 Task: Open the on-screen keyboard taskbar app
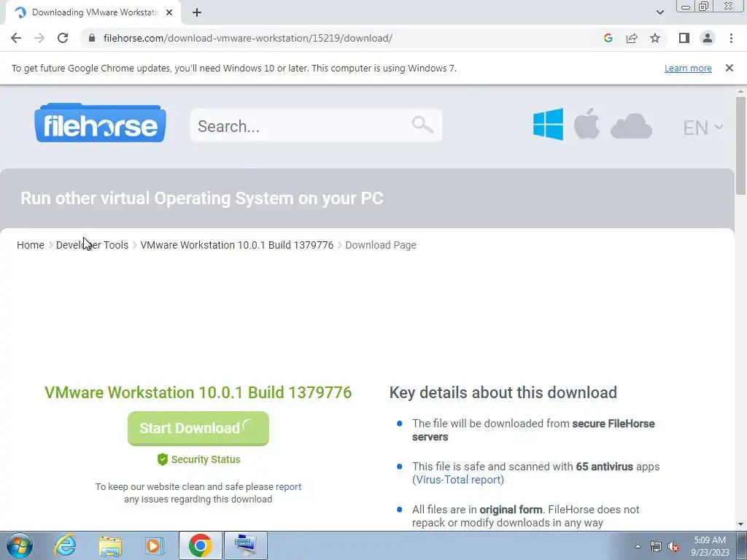pyautogui.click(x=245, y=545)
